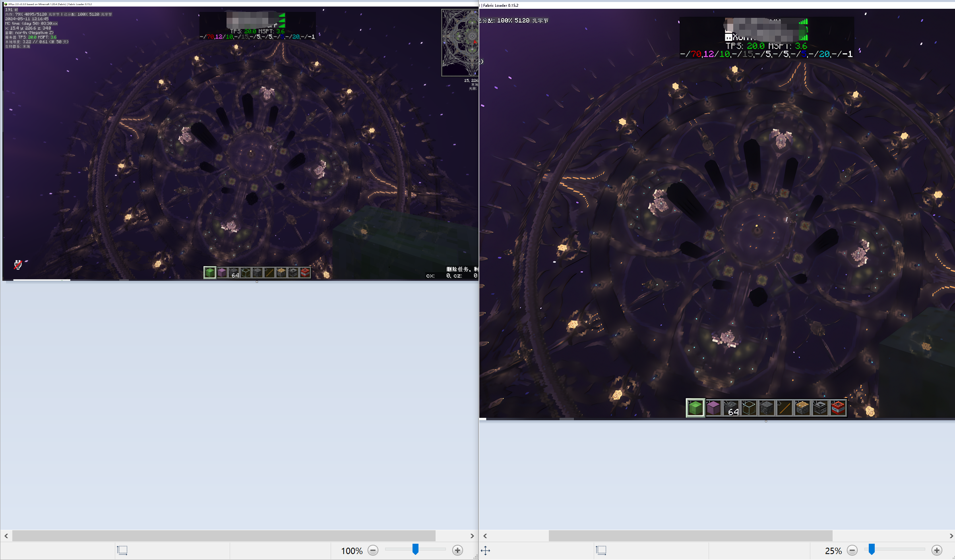Select the 64-stack slot in right hotbar

pyautogui.click(x=731, y=408)
